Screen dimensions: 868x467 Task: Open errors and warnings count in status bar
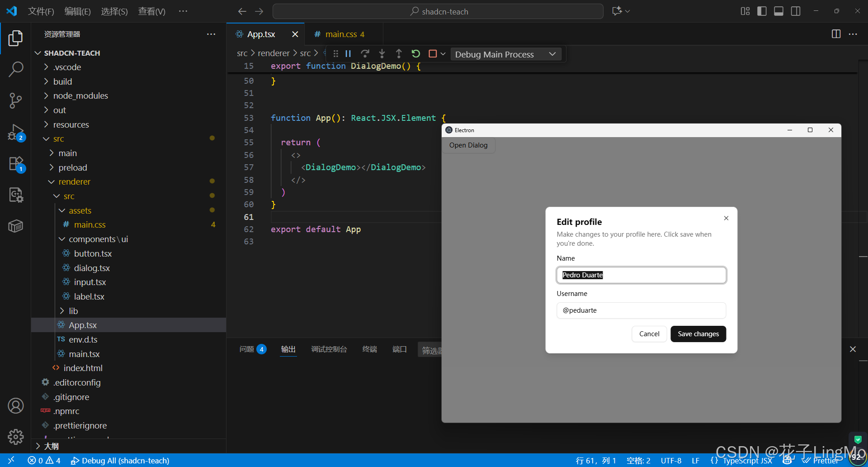click(x=44, y=460)
